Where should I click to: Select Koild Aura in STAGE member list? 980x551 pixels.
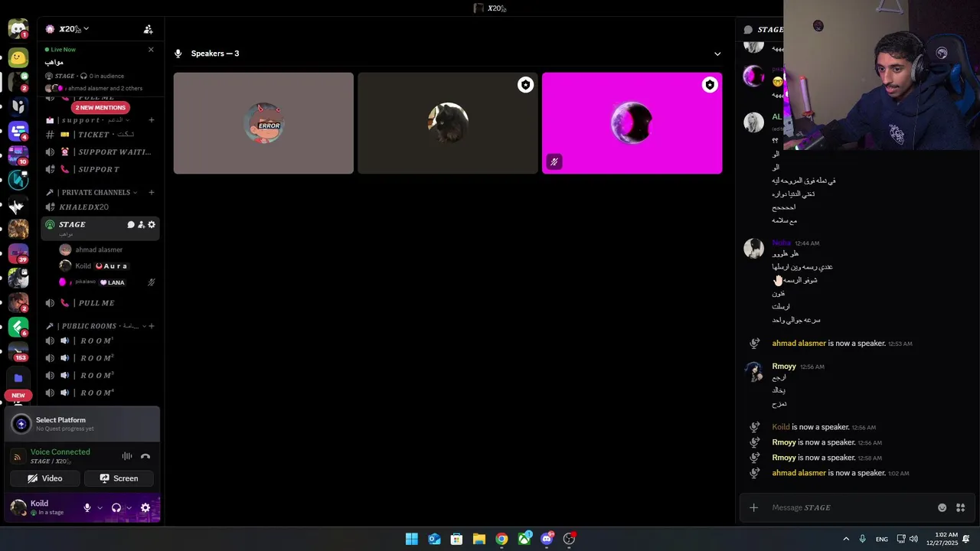pyautogui.click(x=107, y=266)
